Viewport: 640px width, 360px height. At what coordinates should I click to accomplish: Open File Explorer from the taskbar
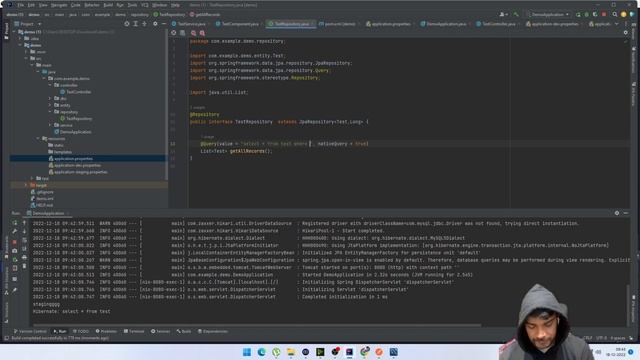(291, 352)
